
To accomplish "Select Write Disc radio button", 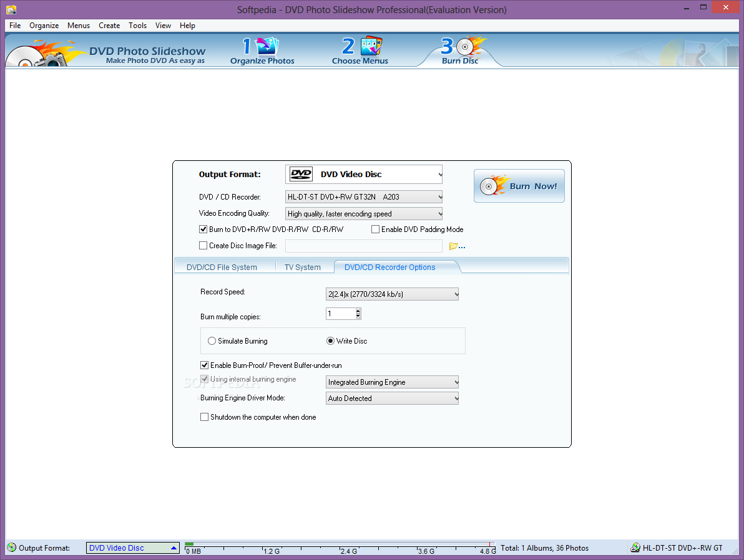I will click(330, 341).
